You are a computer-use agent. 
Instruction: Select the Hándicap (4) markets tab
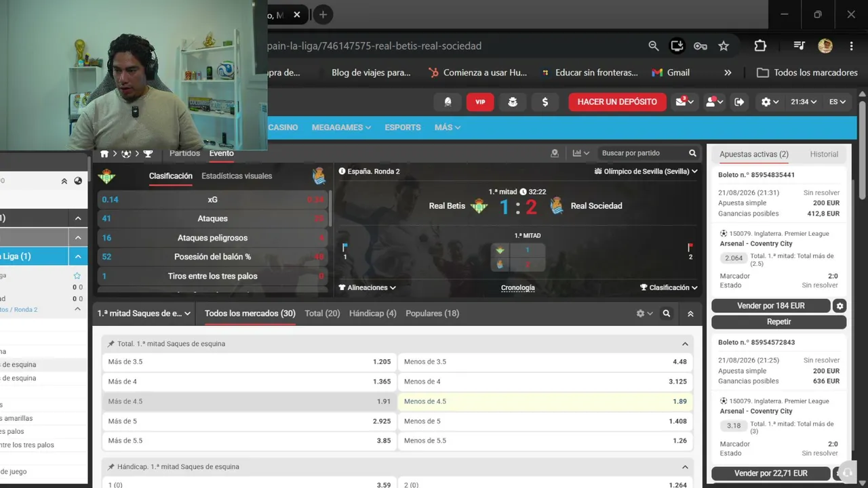tap(372, 314)
